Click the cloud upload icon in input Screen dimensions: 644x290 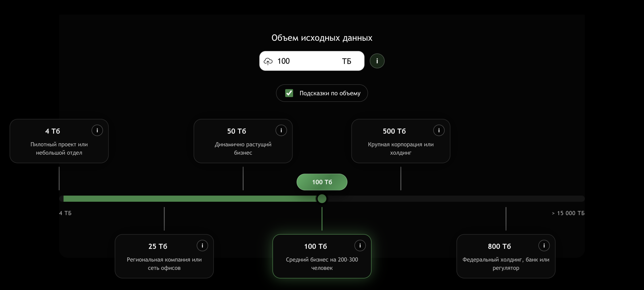pyautogui.click(x=268, y=61)
